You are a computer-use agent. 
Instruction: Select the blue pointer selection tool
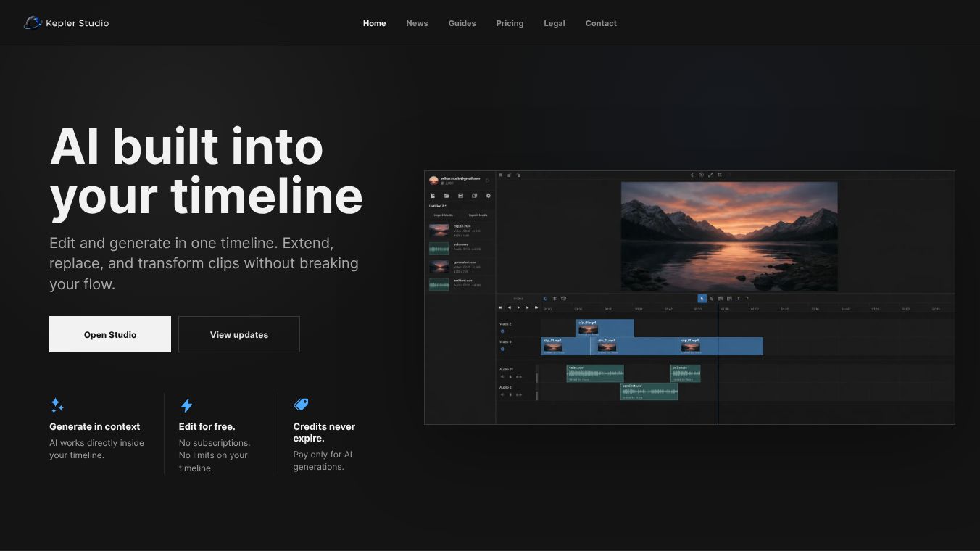pyautogui.click(x=702, y=299)
